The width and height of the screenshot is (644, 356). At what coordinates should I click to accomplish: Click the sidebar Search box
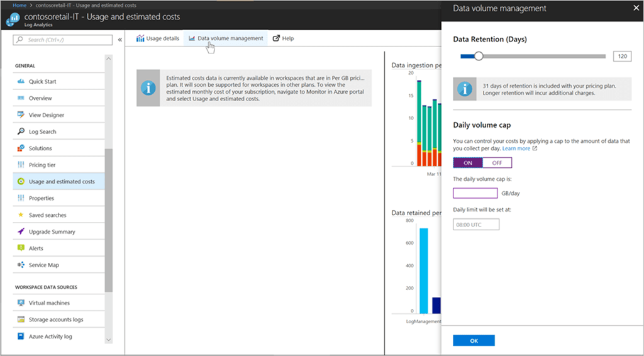point(63,40)
